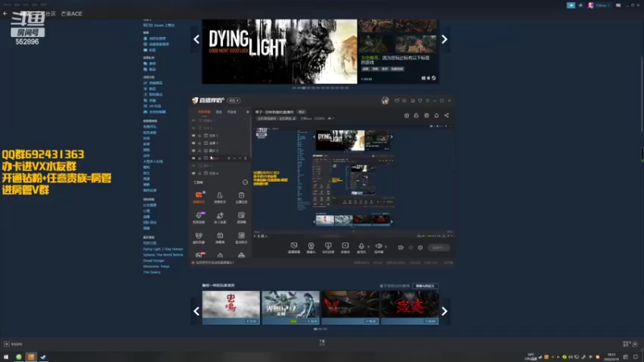Add a multimedia source with play icon
Viewport: 644px width, 362px height.
pyautogui.click(x=345, y=247)
